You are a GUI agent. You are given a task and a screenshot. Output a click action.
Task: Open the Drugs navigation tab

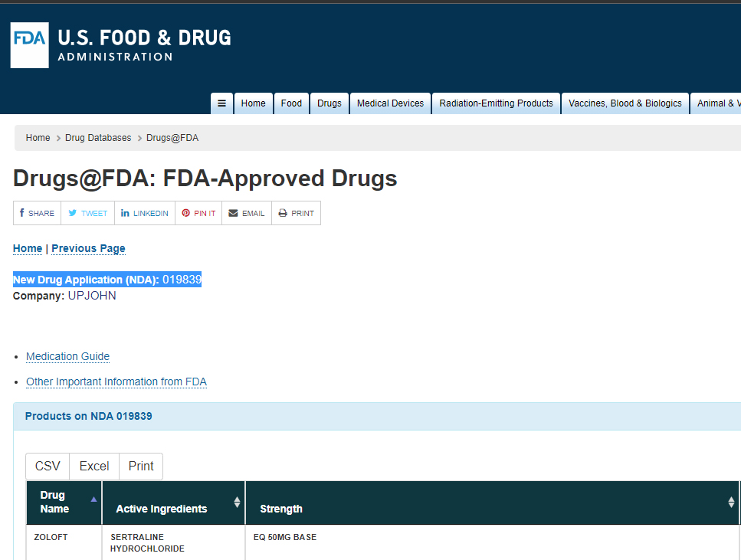[330, 103]
